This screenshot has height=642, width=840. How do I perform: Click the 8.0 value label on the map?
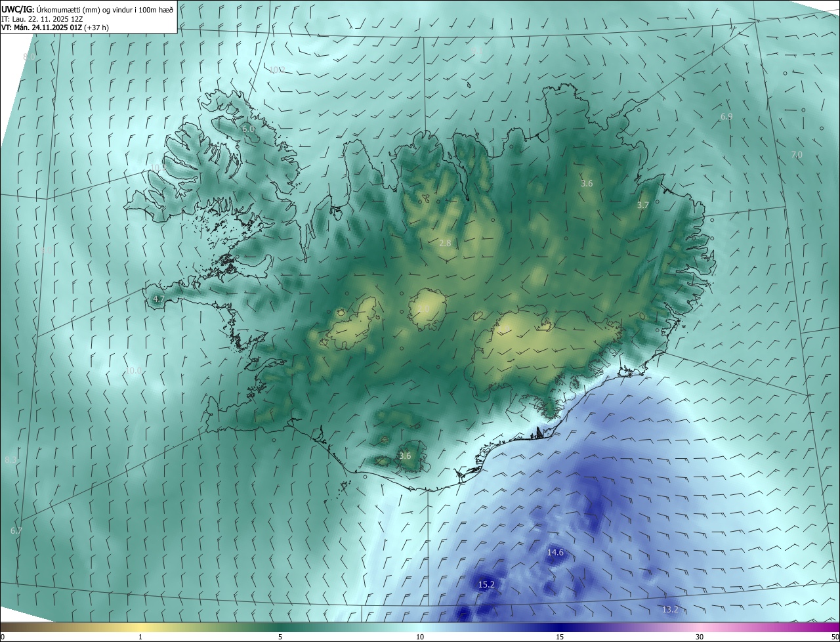click(x=29, y=57)
